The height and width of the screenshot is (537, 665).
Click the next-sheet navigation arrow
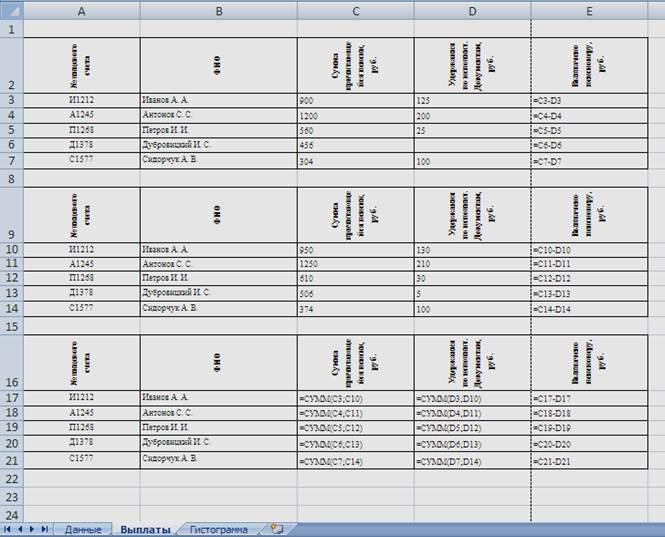click(x=32, y=528)
